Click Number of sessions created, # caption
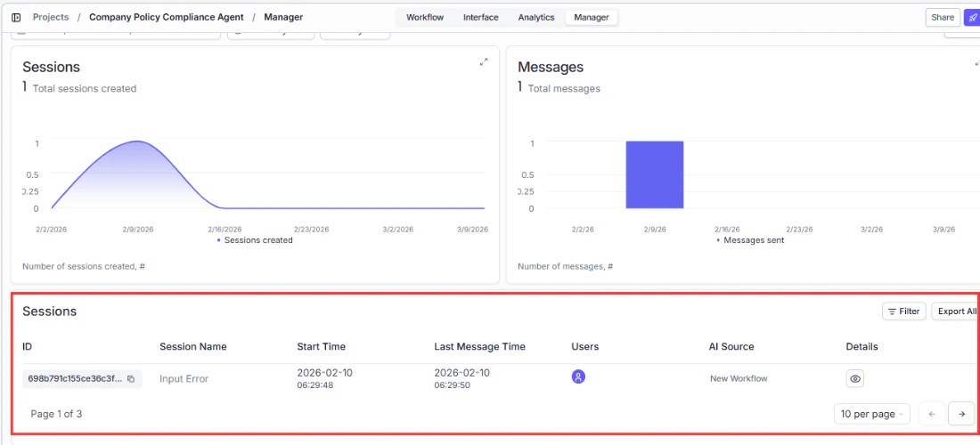Viewport: 980px width, 445px height. tap(84, 266)
